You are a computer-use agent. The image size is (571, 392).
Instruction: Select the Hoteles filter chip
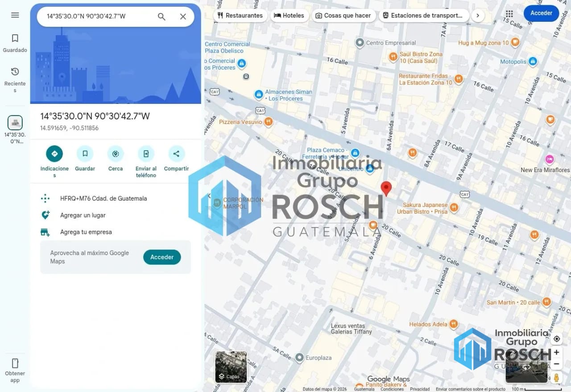coord(289,15)
